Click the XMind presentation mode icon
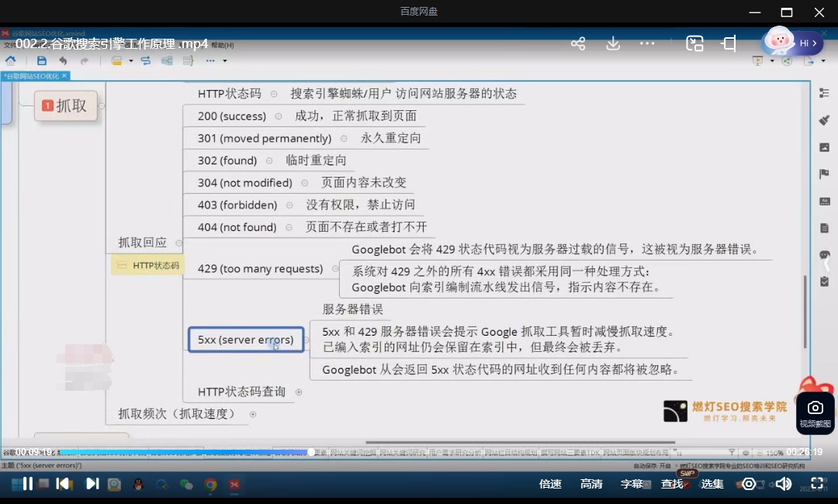Screen dimensions: 838x504 point(757,60)
